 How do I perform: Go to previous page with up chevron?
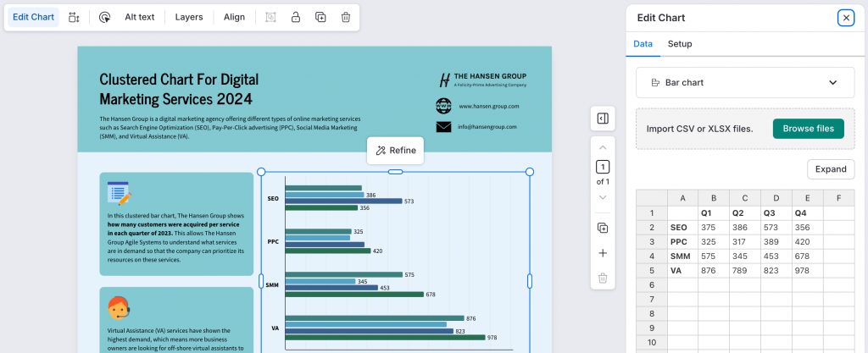coord(603,147)
